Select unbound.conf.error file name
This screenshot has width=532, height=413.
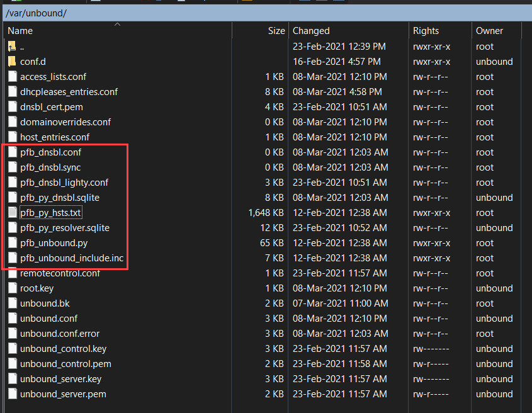tap(60, 334)
